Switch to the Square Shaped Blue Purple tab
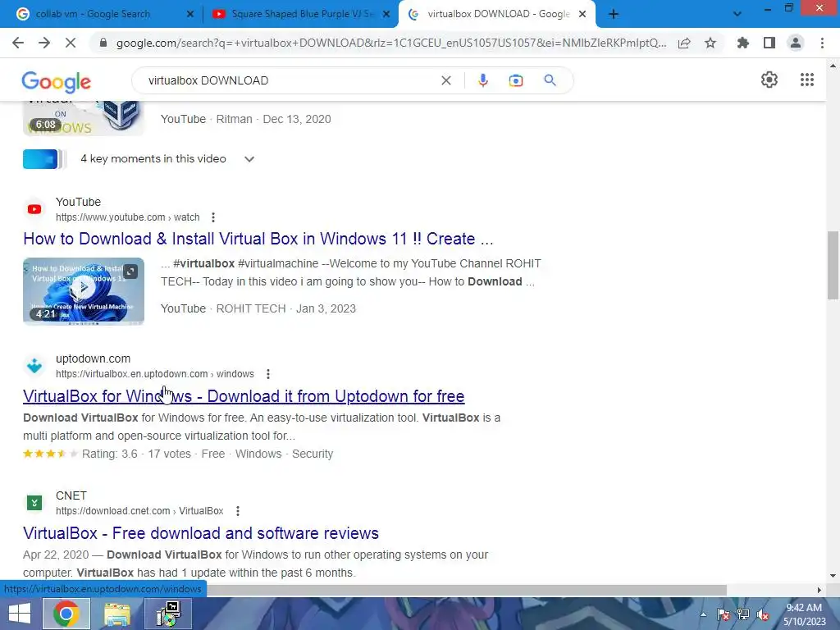Image resolution: width=840 pixels, height=630 pixels. tap(303, 14)
